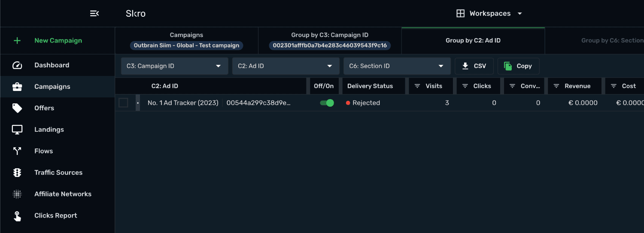Image resolution: width=644 pixels, height=233 pixels.
Task: Click the Visits column filter icon
Action: pos(417,86)
